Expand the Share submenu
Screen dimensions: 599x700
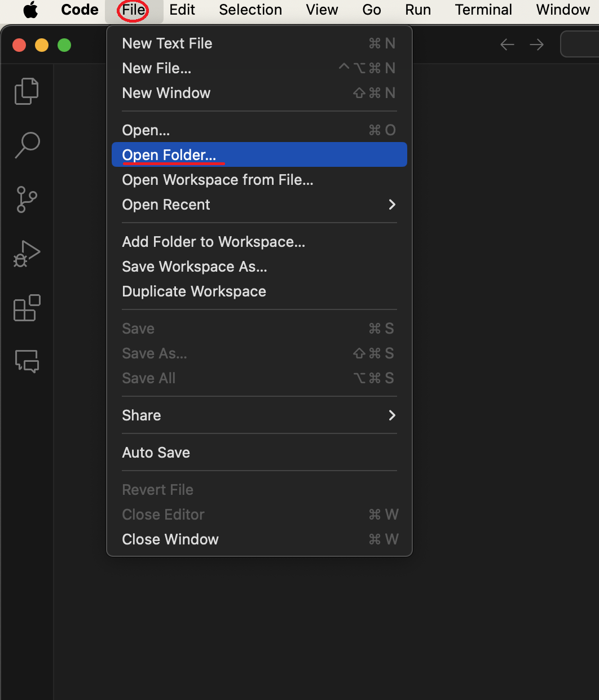click(x=259, y=415)
